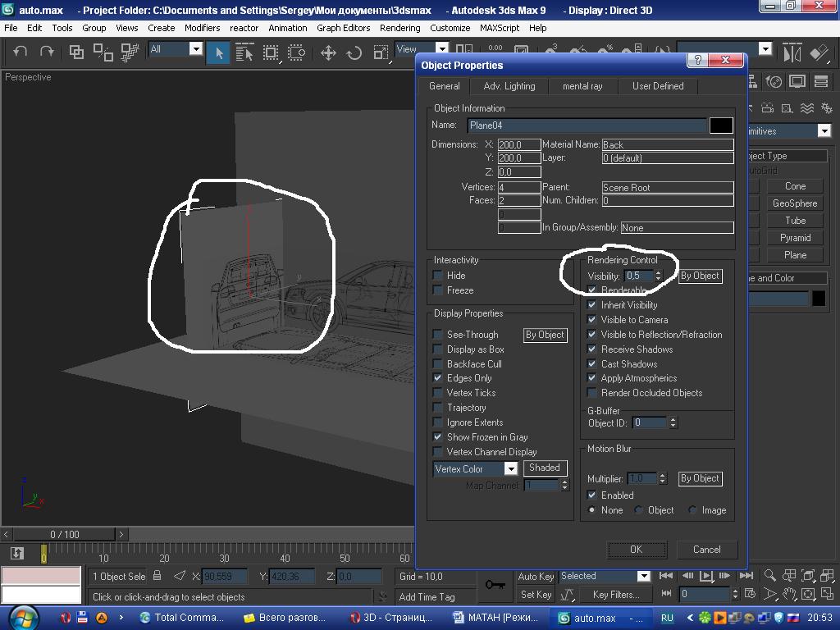Open the Vertex Color dropdown

point(510,468)
